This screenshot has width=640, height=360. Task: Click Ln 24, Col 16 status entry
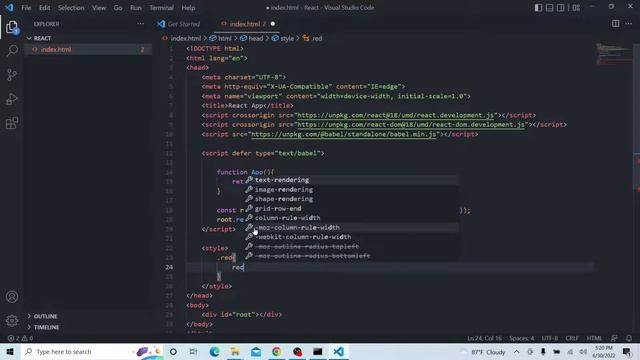tap(484, 338)
